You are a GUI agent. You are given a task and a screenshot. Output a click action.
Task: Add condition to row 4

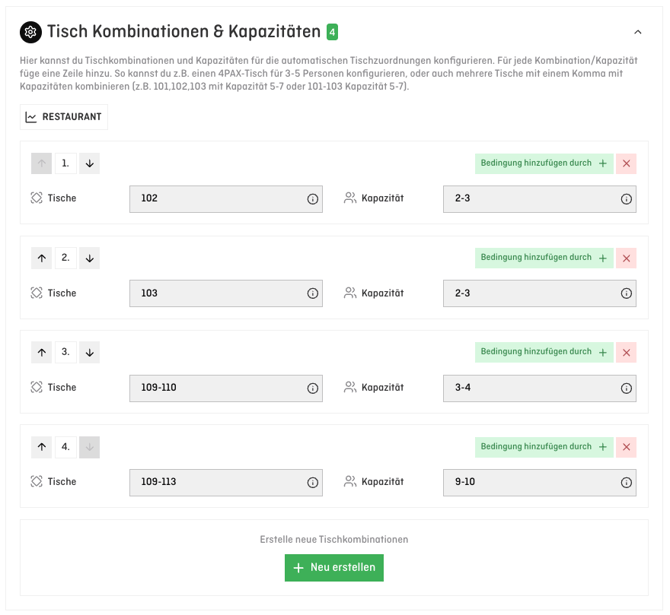click(544, 447)
